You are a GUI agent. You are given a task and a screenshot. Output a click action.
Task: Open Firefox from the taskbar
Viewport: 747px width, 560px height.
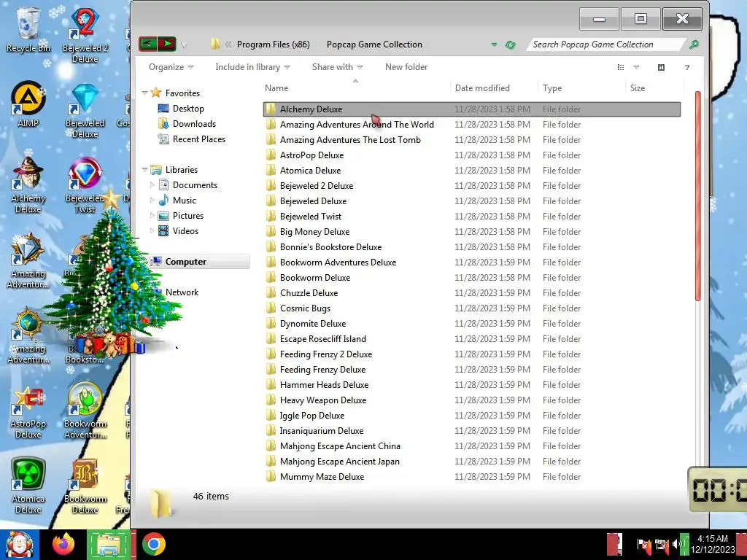63,544
